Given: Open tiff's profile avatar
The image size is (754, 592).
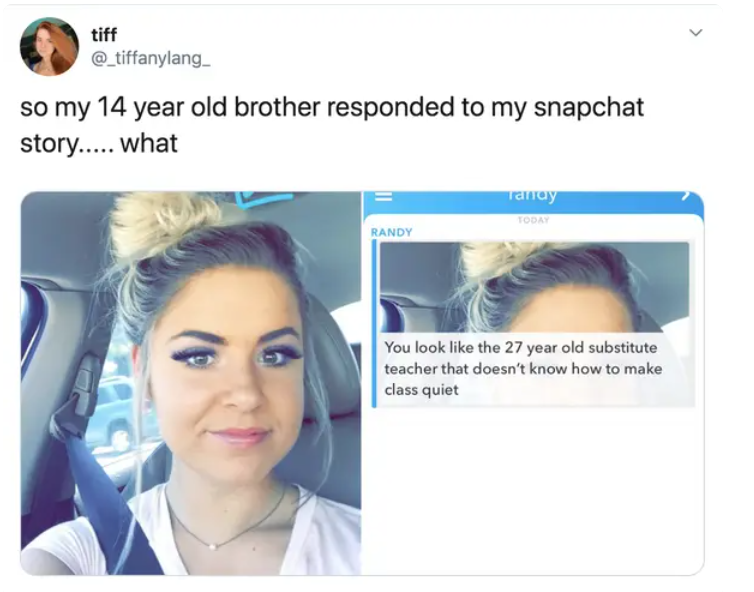Looking at the screenshot, I should [49, 47].
